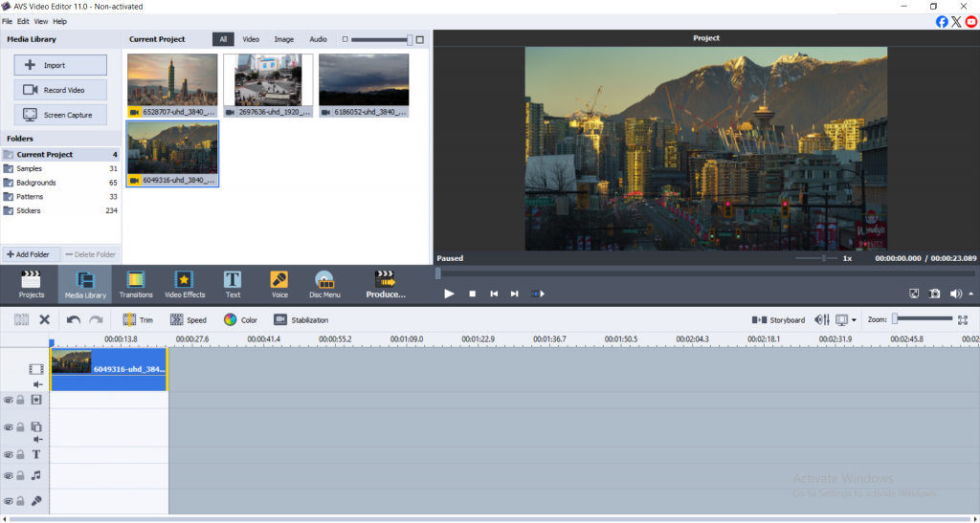Click the Trim tool in timeline toolbar
Screen dimensions: 980x523
pos(138,320)
